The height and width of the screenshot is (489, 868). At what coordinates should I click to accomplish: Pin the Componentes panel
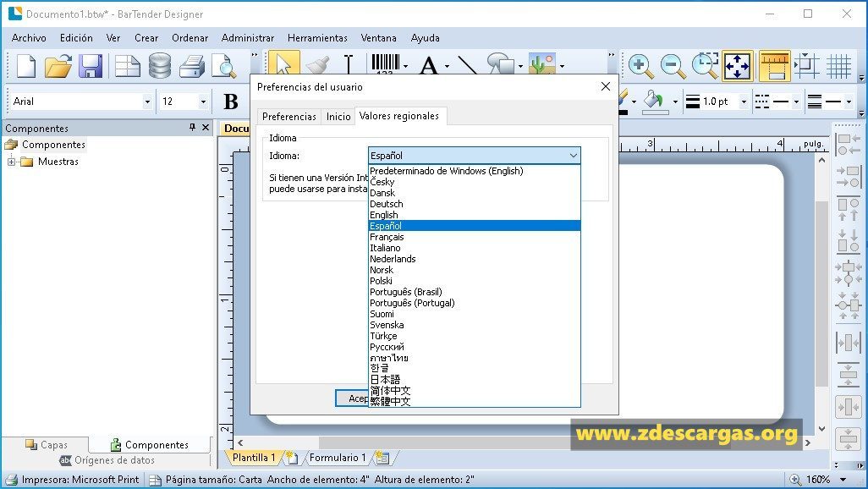click(192, 128)
